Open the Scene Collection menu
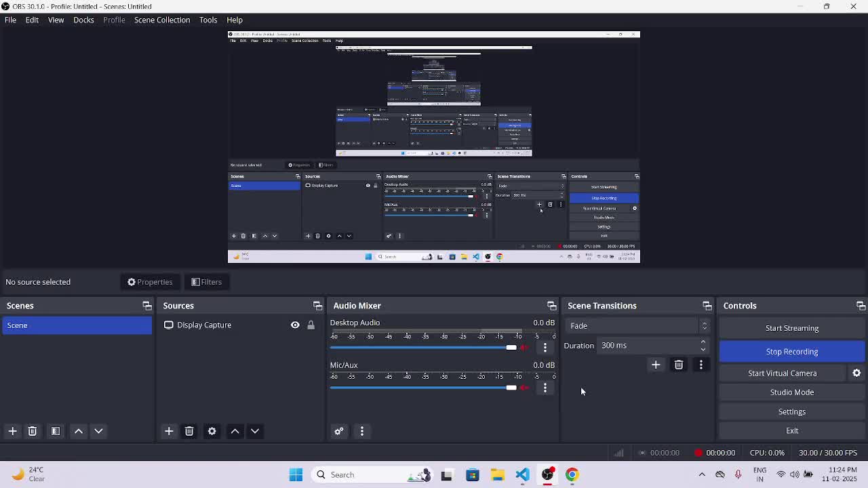 (x=162, y=20)
